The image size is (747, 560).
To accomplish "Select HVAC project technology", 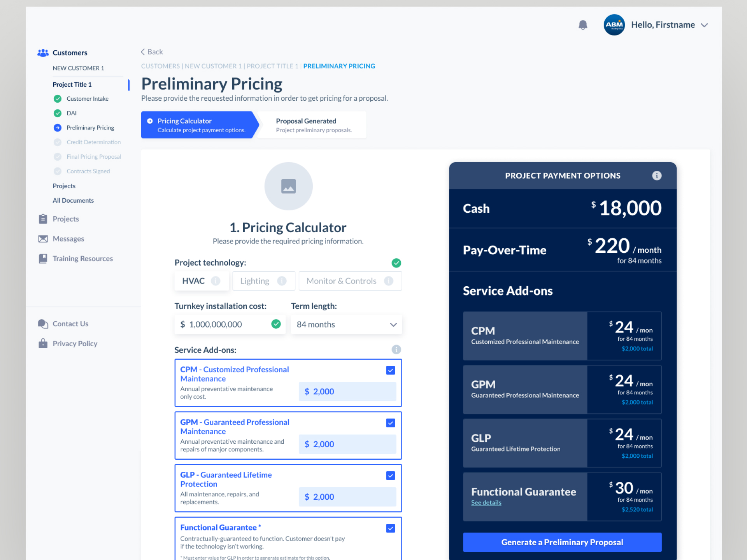I will coord(202,281).
